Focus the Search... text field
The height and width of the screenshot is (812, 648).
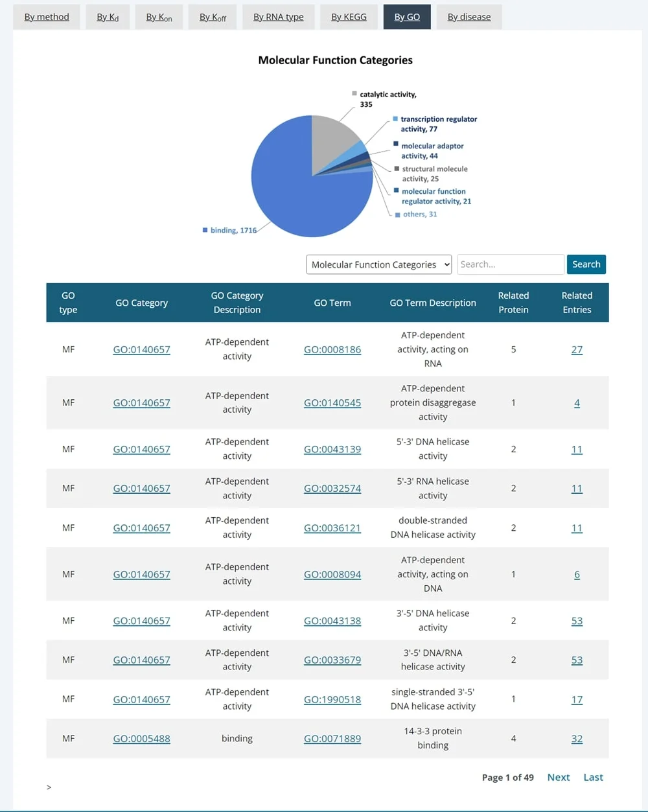pyautogui.click(x=511, y=264)
